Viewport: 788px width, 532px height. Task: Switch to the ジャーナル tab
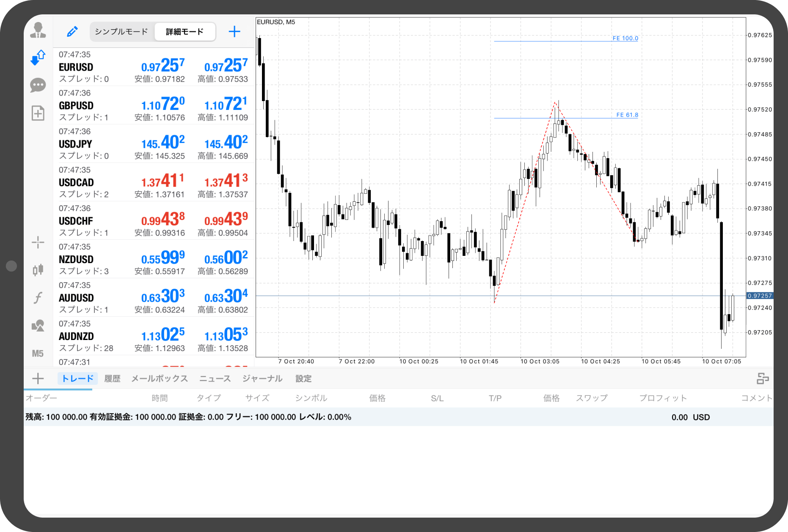point(262,378)
